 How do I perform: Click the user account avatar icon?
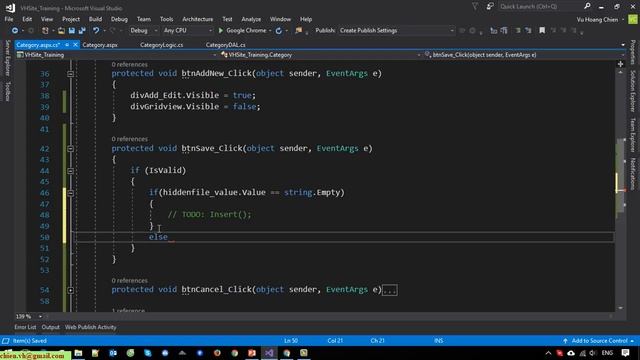(633, 19)
